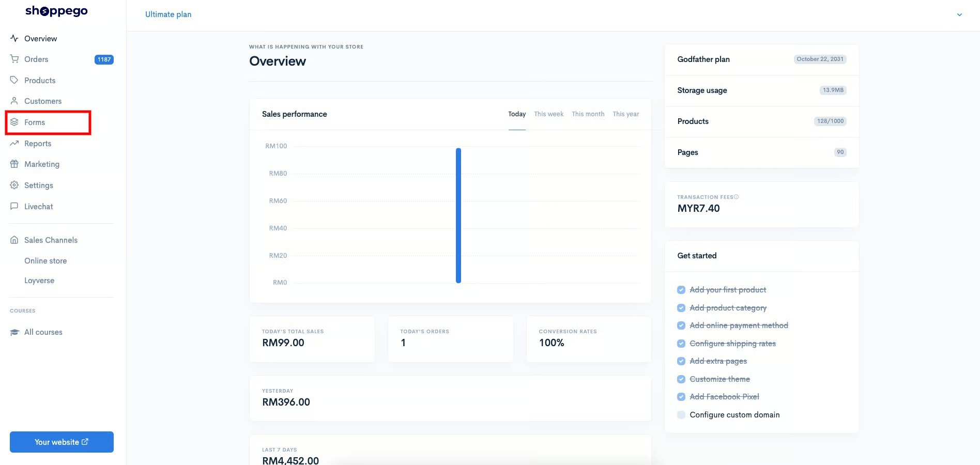
Task: Select the This year sales tab
Action: [626, 114]
